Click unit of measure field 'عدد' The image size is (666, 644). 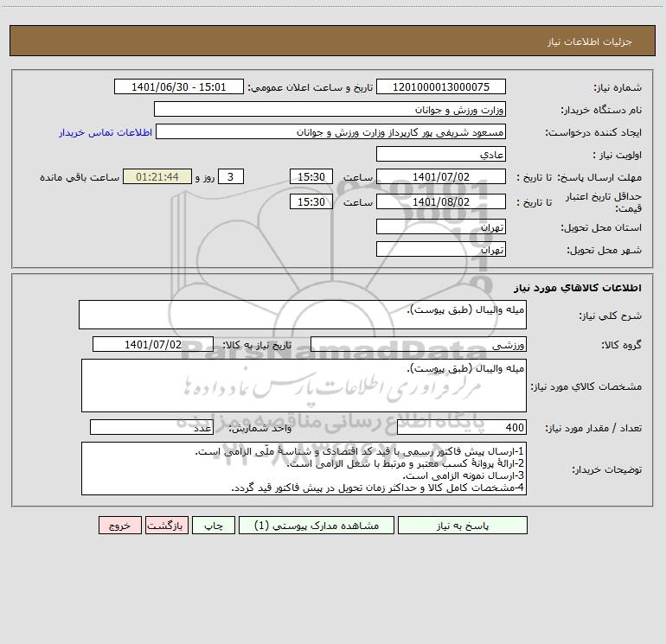[x=151, y=427]
